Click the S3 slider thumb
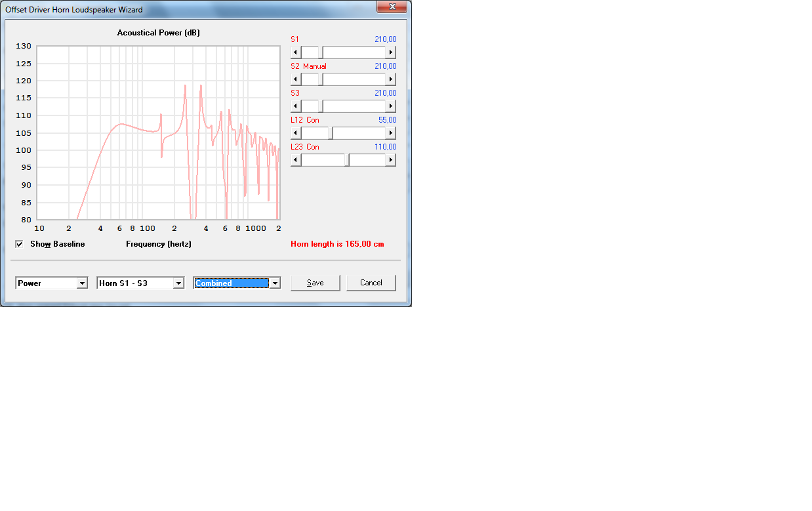 (x=321, y=106)
